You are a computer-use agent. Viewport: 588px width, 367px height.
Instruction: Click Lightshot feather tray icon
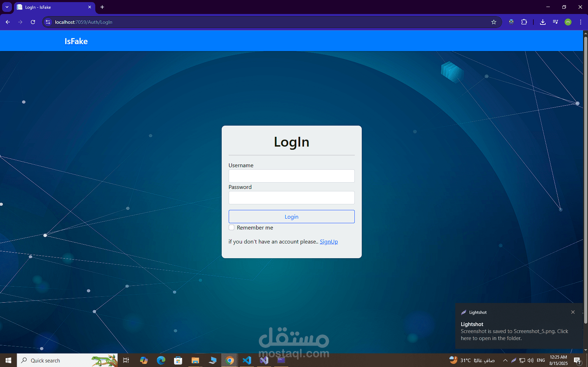[513, 360]
